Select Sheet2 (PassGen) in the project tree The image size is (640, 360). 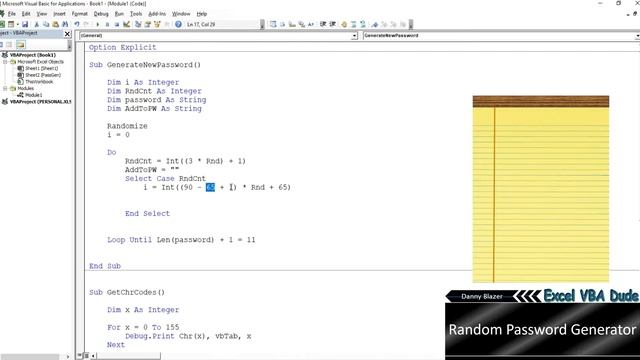tap(43, 75)
